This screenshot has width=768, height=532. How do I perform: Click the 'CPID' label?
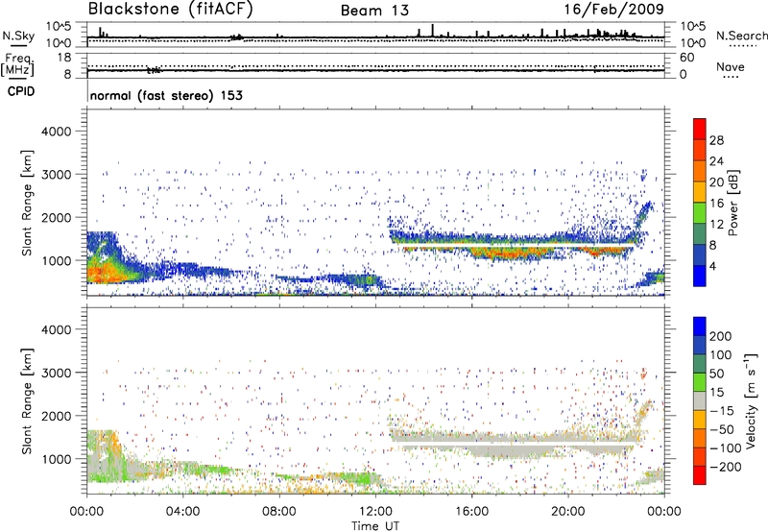(x=21, y=91)
